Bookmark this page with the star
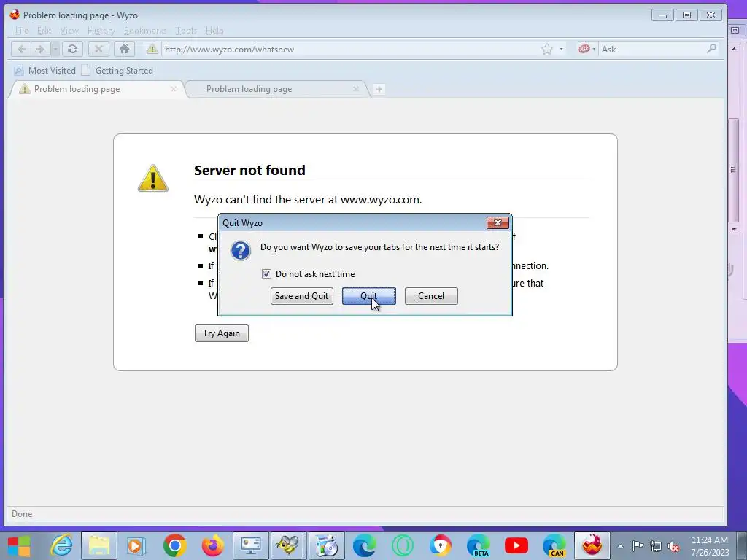This screenshot has height=560, width=747. [547, 49]
